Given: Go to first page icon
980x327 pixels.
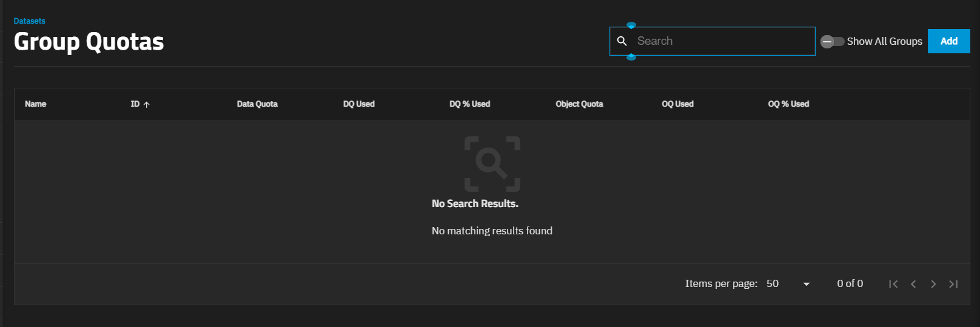Looking at the screenshot, I should [x=893, y=284].
